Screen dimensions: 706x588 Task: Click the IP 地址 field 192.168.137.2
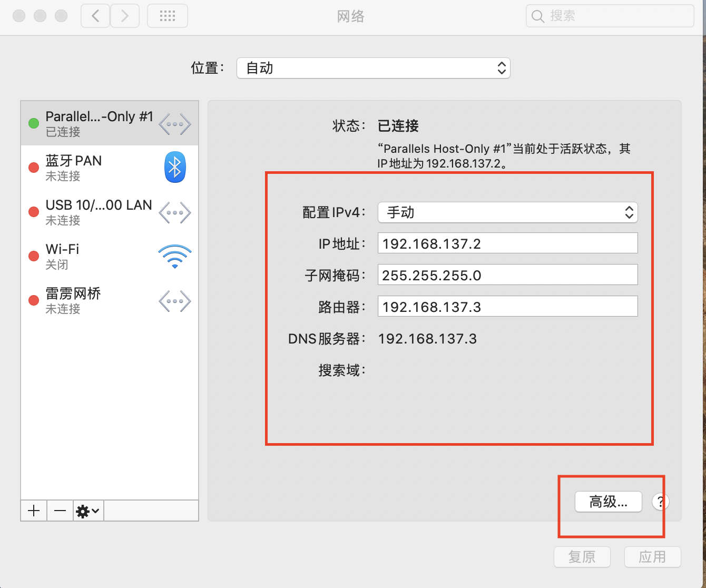[x=508, y=243]
